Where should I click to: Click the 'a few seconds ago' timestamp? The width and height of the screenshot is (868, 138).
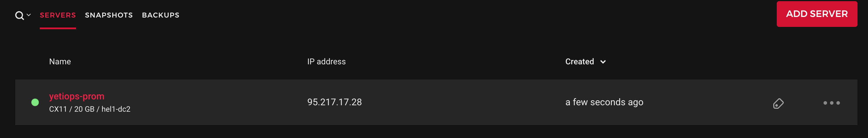tap(604, 102)
